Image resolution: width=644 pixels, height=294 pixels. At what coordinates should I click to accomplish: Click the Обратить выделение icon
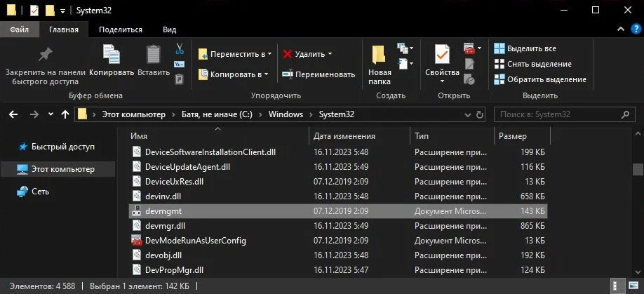(x=499, y=79)
